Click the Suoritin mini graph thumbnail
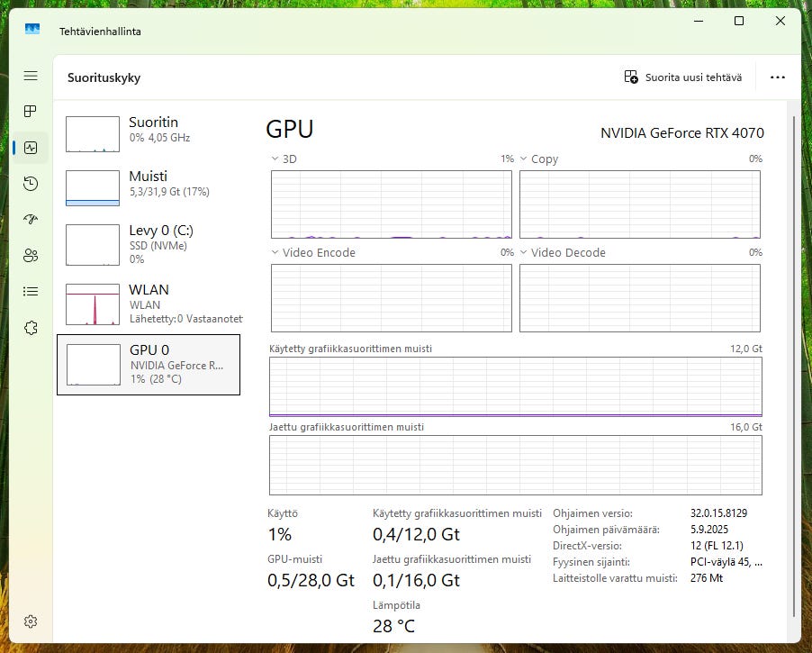This screenshot has height=653, width=812. tap(93, 134)
